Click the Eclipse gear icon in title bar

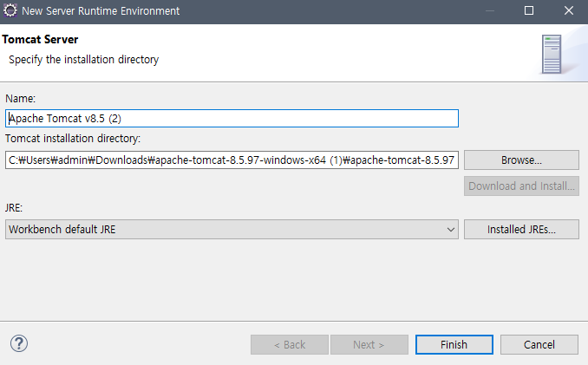coord(10,10)
